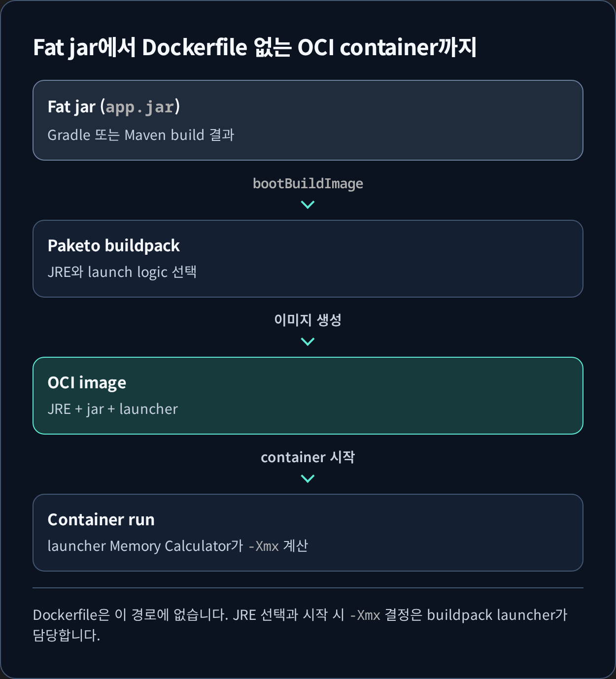
Task: Click the app.jar code text
Action: [x=140, y=107]
